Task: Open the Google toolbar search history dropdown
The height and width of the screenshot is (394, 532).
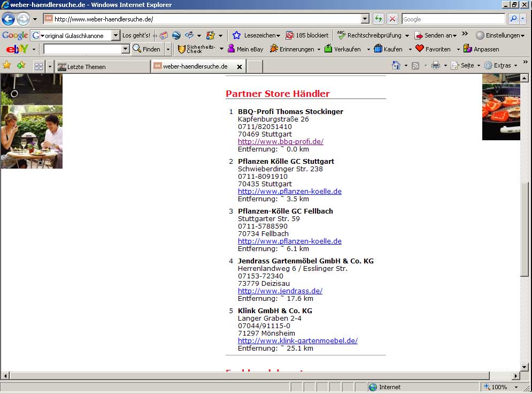Action: pyautogui.click(x=115, y=35)
